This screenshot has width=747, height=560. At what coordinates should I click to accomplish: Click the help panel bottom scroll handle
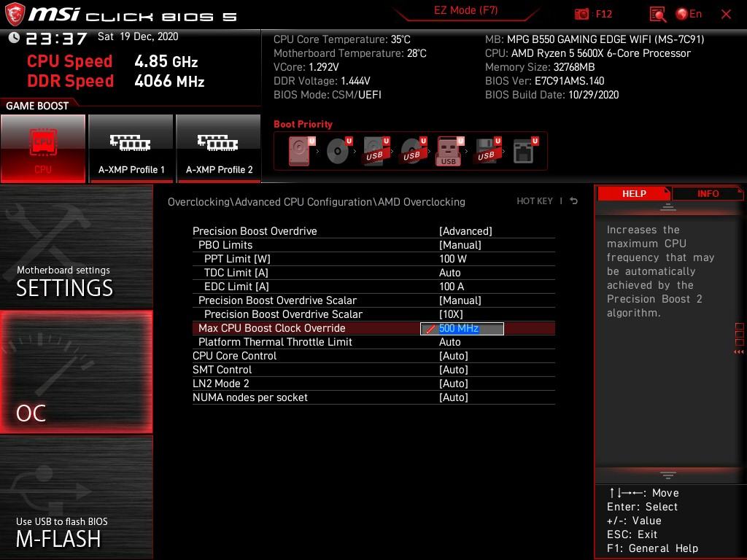click(x=667, y=475)
